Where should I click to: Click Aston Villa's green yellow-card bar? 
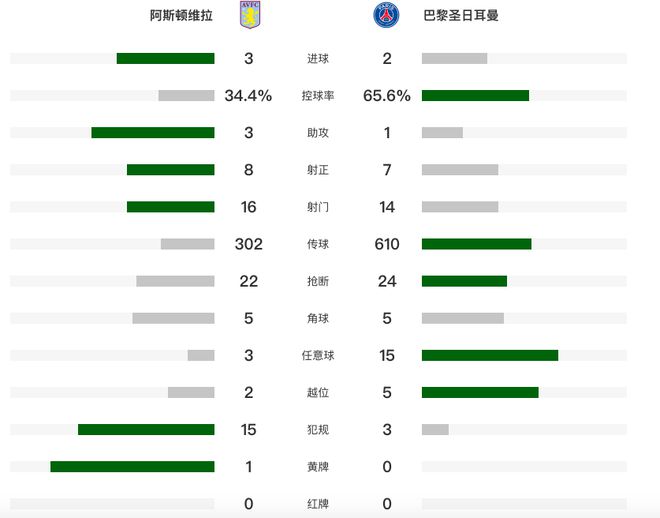pos(133,466)
